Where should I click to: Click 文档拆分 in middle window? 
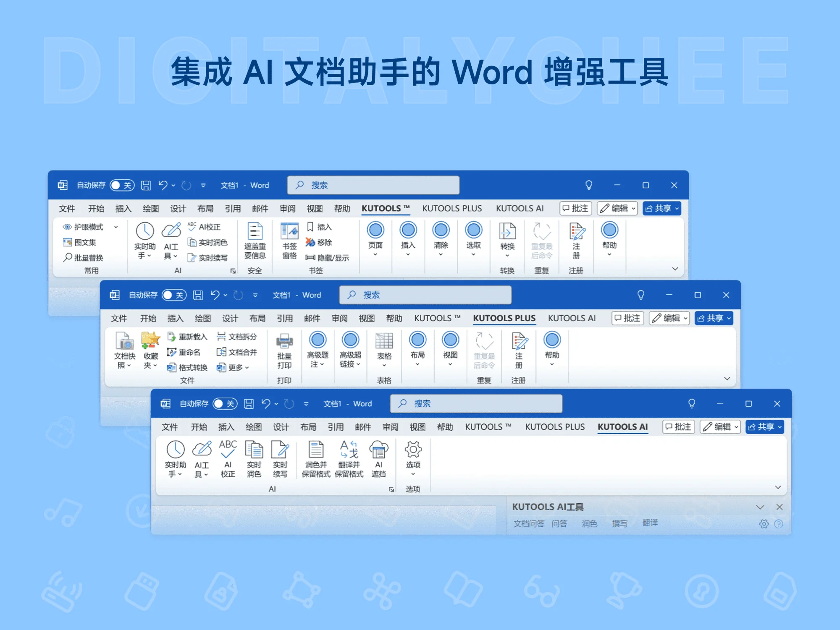[x=237, y=337]
